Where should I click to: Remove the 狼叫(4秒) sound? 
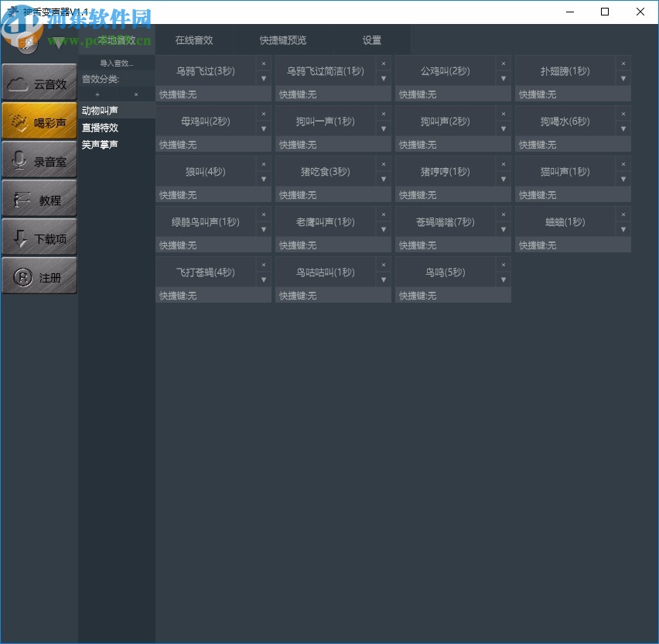(x=264, y=164)
